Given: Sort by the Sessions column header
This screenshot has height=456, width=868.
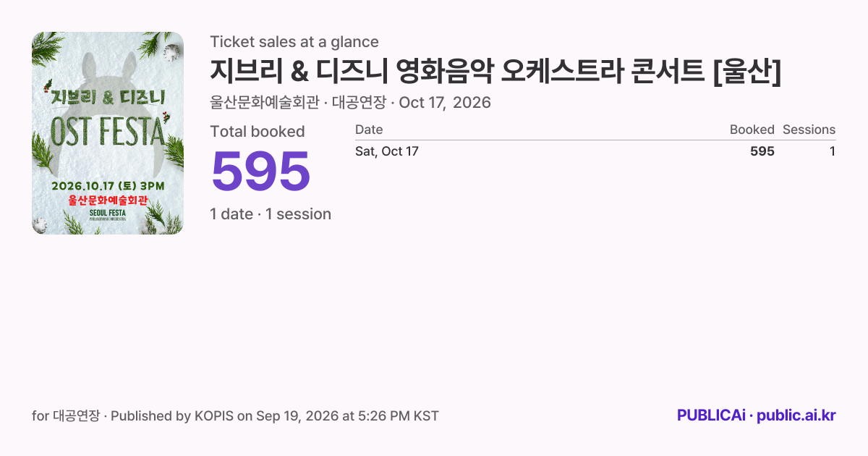Looking at the screenshot, I should point(809,130).
